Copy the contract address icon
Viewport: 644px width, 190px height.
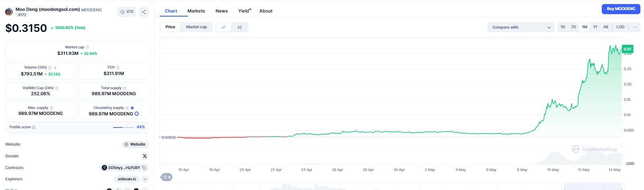(x=144, y=167)
